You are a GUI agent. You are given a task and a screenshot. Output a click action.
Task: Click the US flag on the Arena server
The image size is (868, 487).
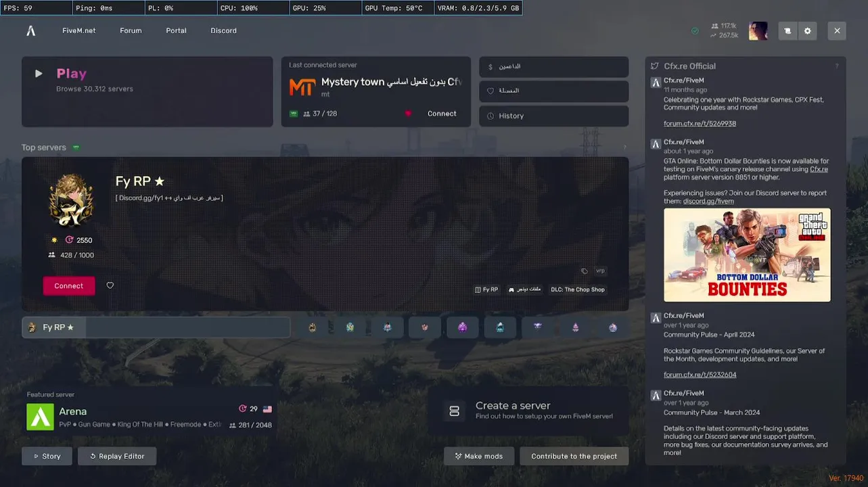[267, 409]
